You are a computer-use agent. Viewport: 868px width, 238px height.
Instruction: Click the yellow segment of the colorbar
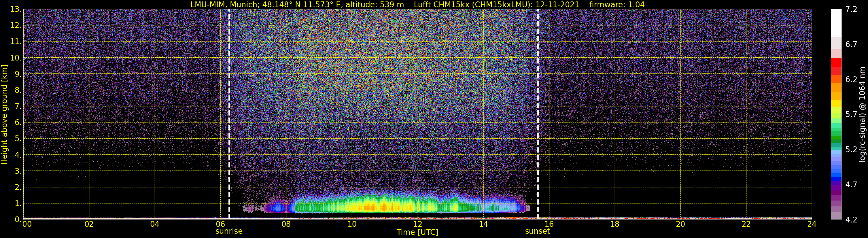click(x=836, y=103)
